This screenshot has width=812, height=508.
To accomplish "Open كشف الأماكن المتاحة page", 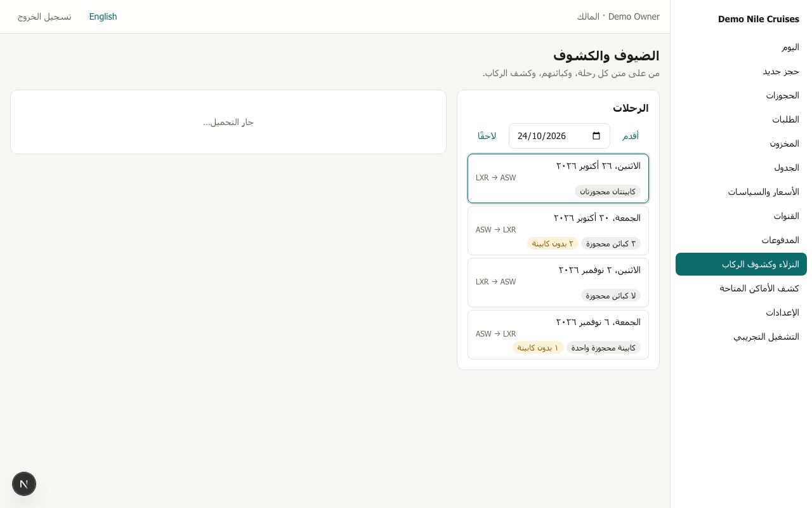I will click(x=741, y=288).
